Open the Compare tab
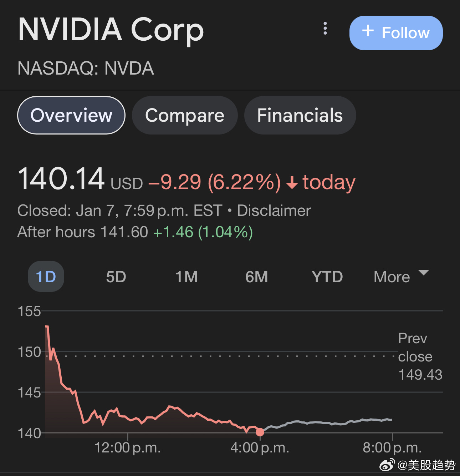The image size is (460, 476). 185,115
